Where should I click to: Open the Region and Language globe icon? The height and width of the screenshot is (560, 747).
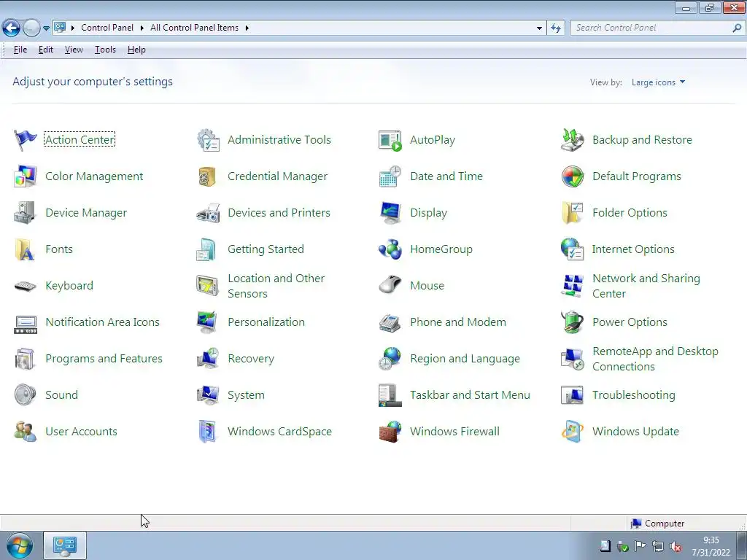390,359
